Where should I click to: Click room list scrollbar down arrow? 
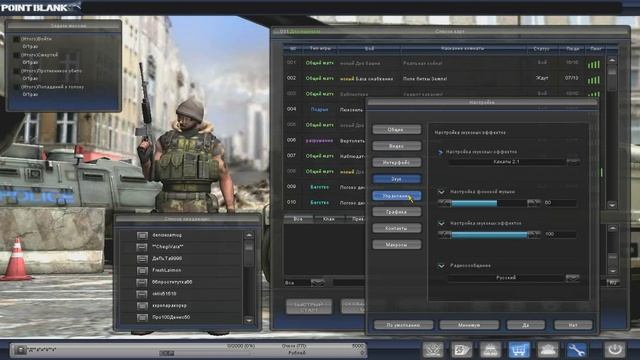tap(611, 205)
